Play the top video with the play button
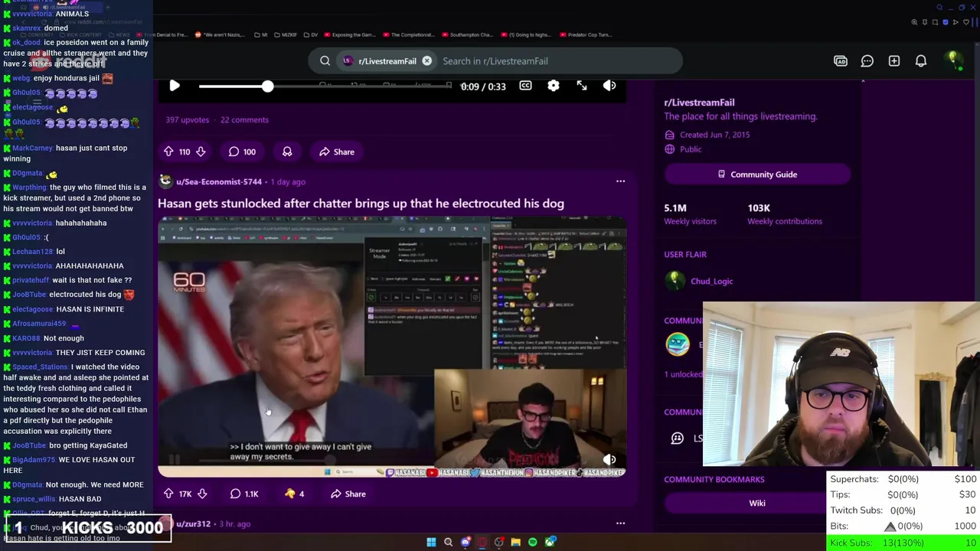980x551 pixels. (x=175, y=86)
